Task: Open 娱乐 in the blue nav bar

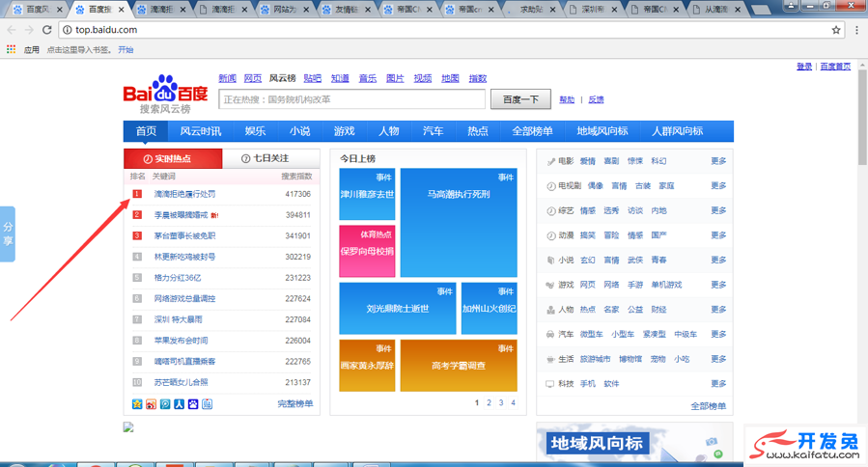Action: click(255, 131)
